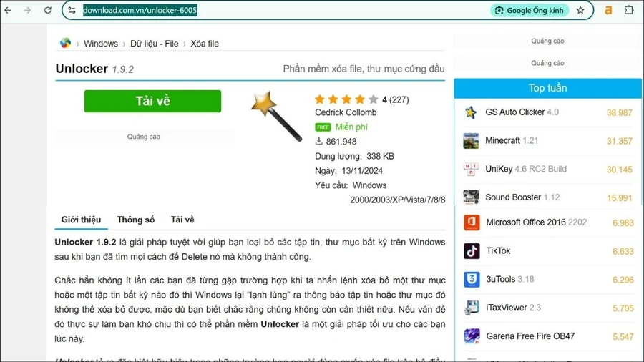This screenshot has width=644, height=362.
Task: Bookmark this page with the star icon
Action: click(580, 10)
